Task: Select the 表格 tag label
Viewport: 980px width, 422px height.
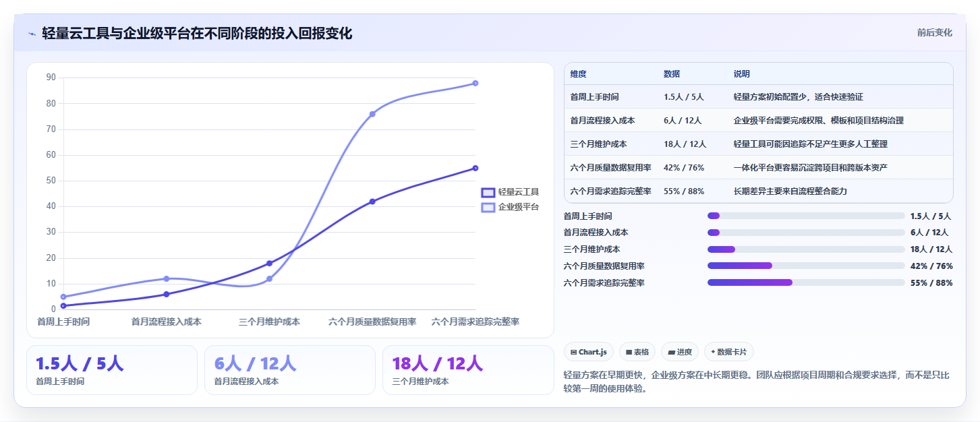Action: pyautogui.click(x=641, y=352)
